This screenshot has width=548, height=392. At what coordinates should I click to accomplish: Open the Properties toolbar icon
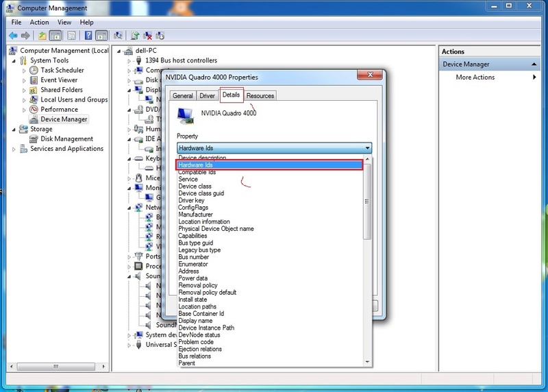[71, 36]
